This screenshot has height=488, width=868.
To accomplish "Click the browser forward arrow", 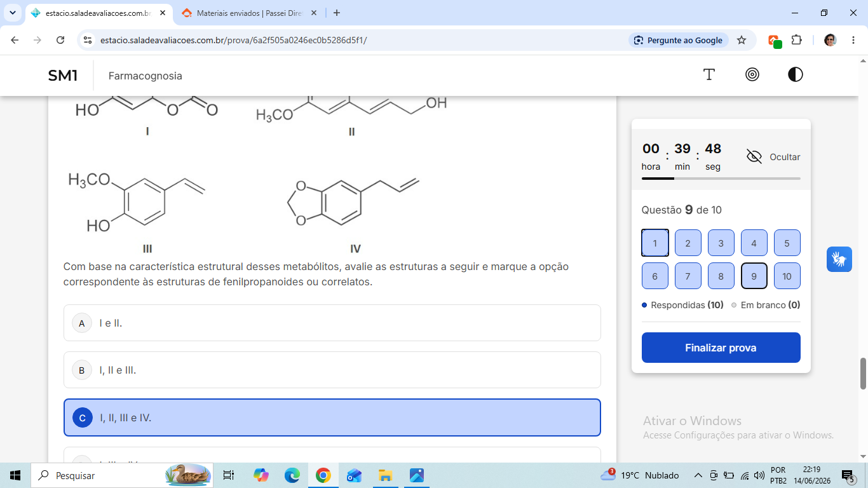I will (x=37, y=40).
